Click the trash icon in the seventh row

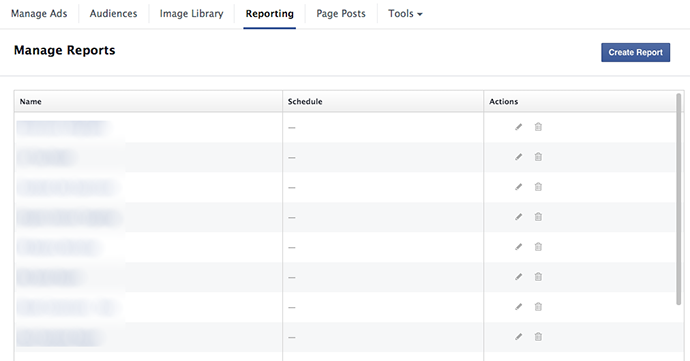[538, 307]
